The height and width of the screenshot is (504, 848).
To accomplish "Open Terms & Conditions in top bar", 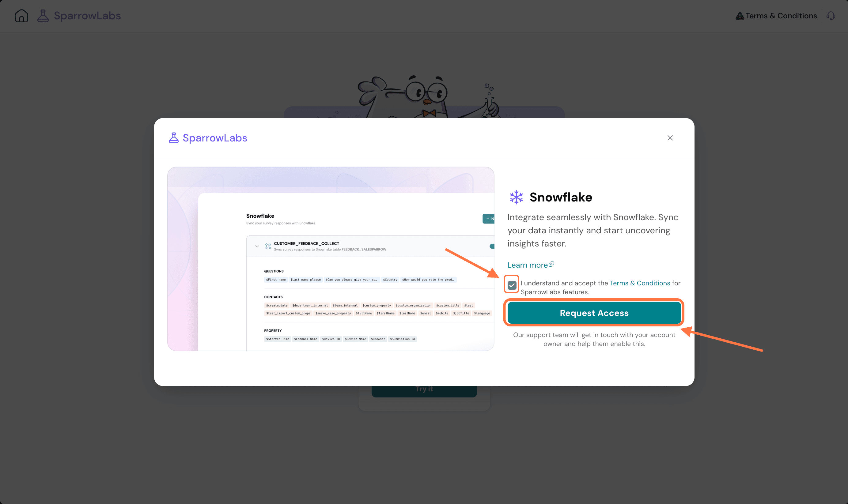I will 781,16.
